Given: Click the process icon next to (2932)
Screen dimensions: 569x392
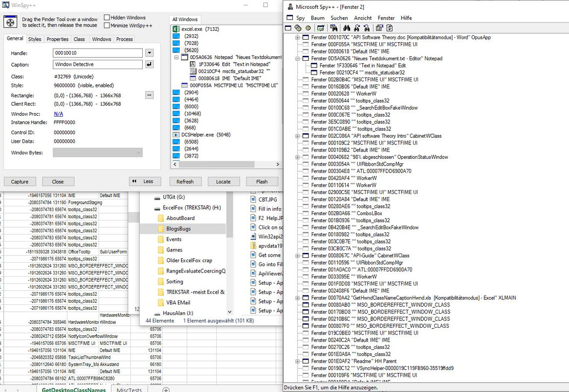Looking at the screenshot, I should pyautogui.click(x=176, y=36).
